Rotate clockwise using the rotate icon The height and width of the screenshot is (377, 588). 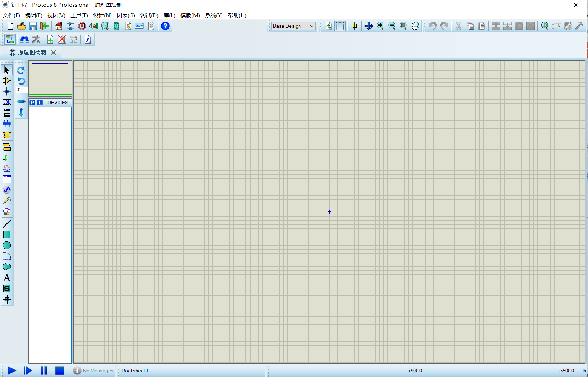pyautogui.click(x=21, y=70)
